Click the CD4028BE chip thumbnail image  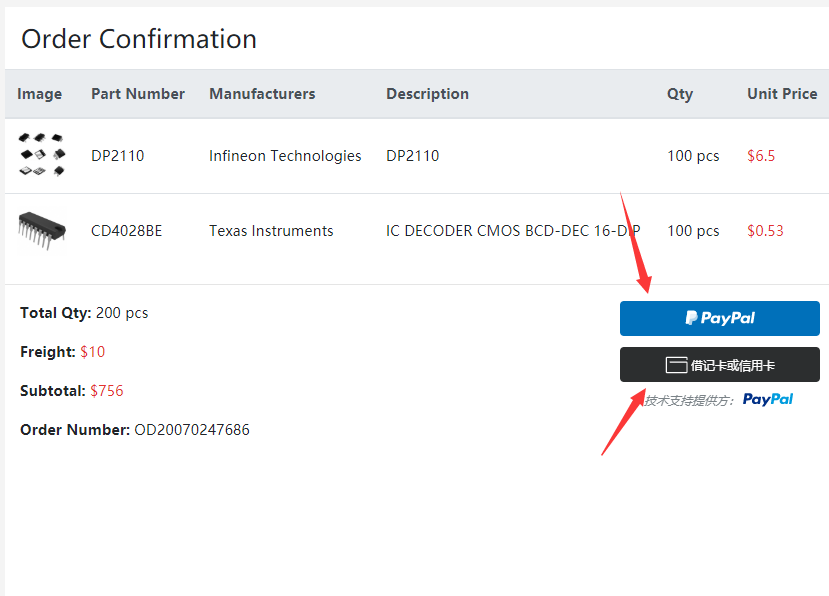pos(42,229)
